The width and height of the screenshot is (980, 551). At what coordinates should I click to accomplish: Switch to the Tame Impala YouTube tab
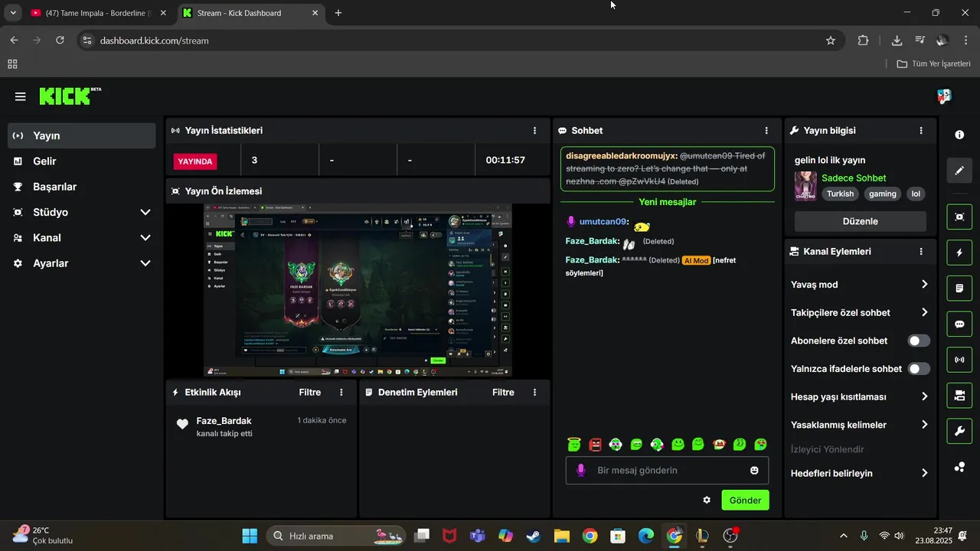pos(99,13)
